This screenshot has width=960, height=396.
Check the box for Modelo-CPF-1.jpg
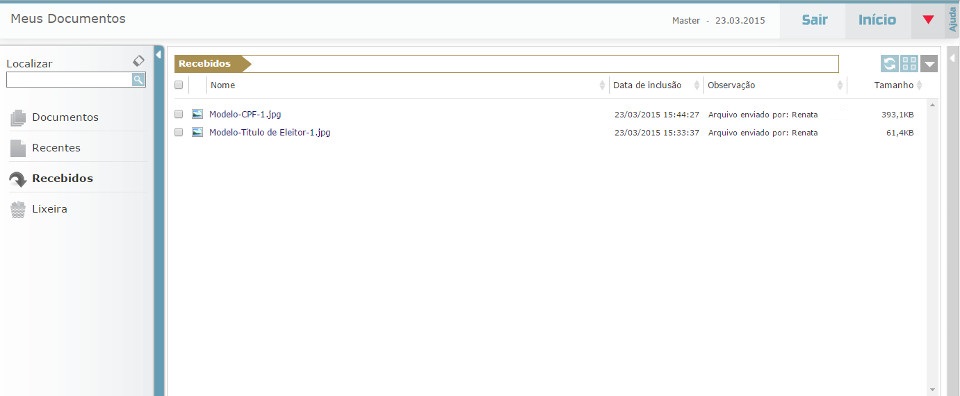(179, 114)
